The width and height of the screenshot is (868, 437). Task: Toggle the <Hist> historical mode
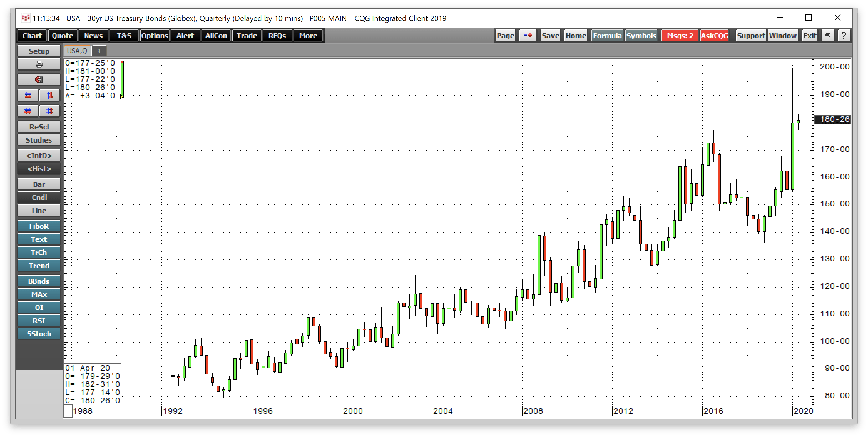click(39, 169)
